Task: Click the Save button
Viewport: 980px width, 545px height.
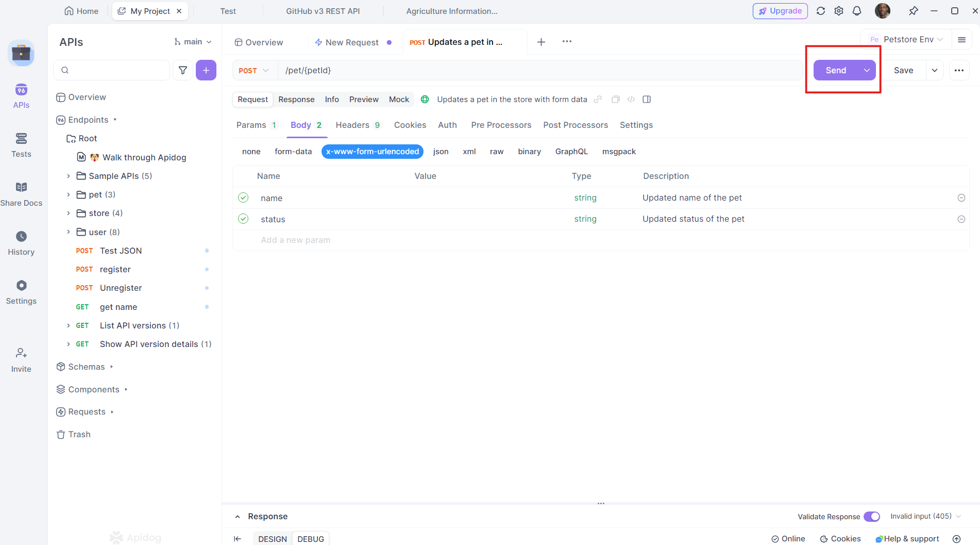Action: pos(903,70)
